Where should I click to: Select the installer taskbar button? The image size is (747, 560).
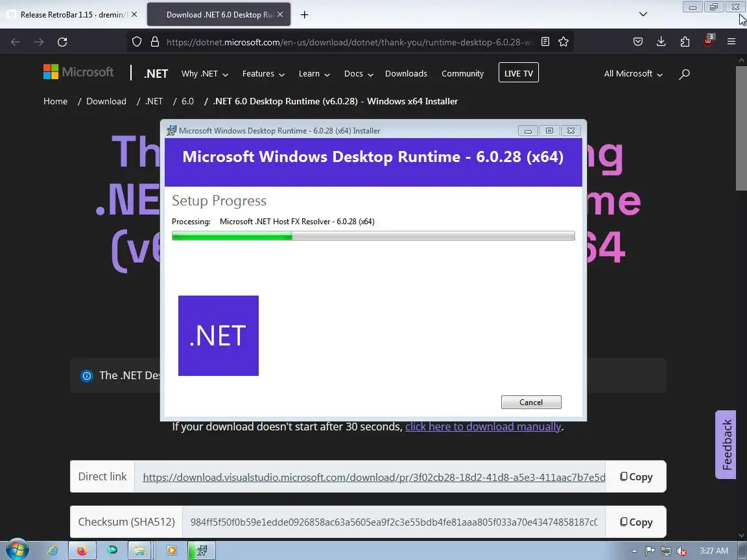pyautogui.click(x=202, y=550)
